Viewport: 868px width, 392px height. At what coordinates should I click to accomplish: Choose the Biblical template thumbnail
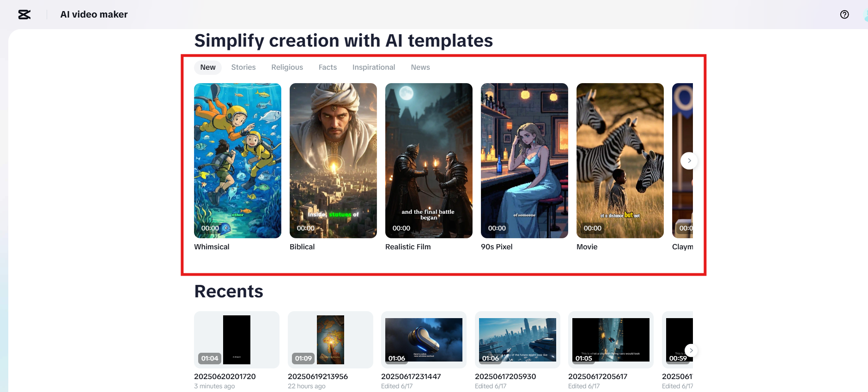pyautogui.click(x=333, y=161)
